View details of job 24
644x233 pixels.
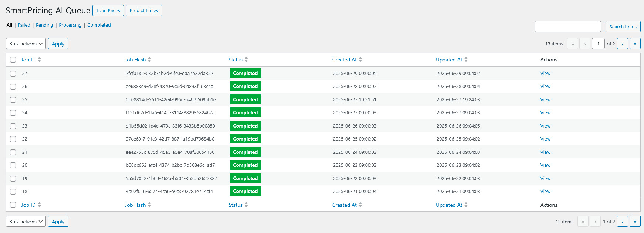pyautogui.click(x=545, y=112)
